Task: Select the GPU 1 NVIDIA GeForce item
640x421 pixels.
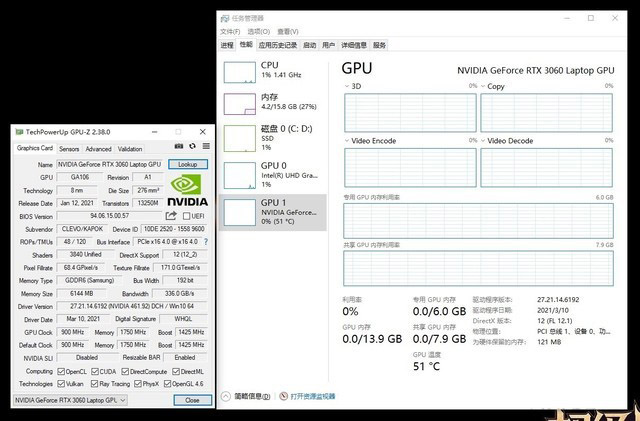Action: pos(273,212)
